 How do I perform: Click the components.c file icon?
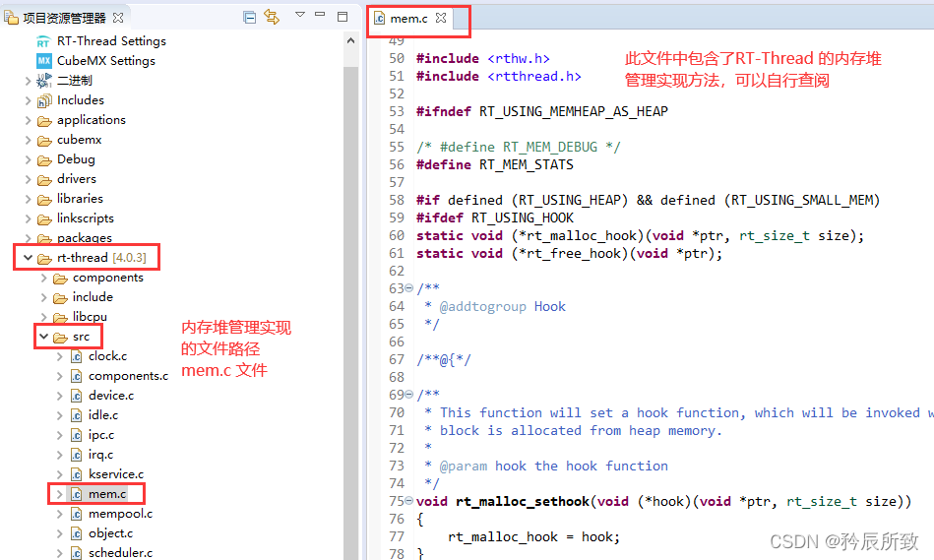76,376
